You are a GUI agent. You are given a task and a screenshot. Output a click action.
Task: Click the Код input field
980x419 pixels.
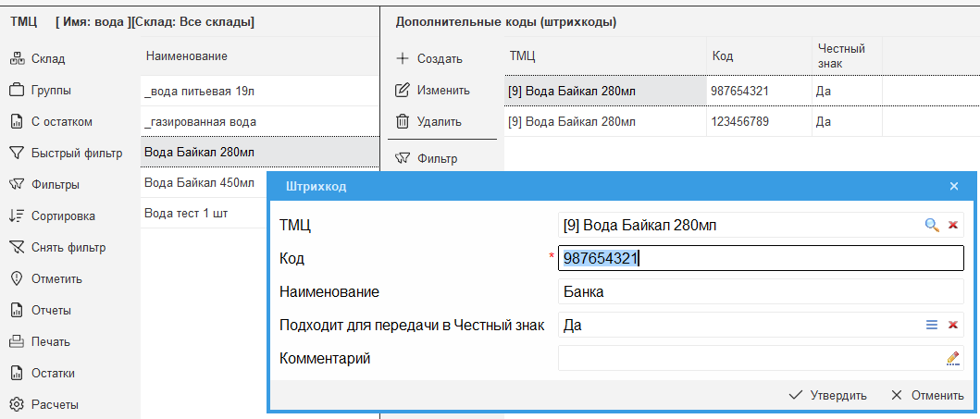(759, 259)
